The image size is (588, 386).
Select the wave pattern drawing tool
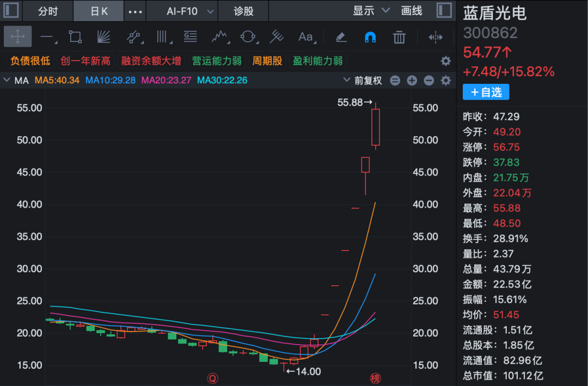coord(220,37)
